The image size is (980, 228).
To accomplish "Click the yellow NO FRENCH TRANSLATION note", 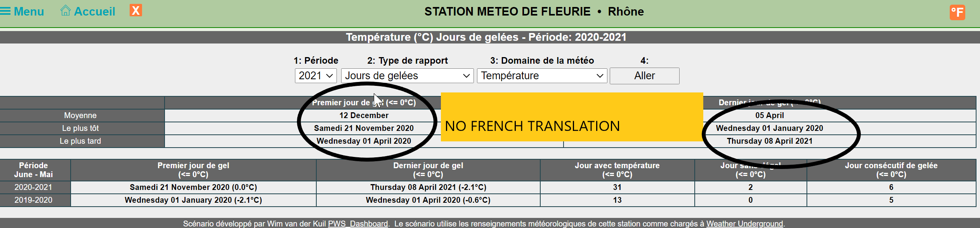I will pos(572,117).
